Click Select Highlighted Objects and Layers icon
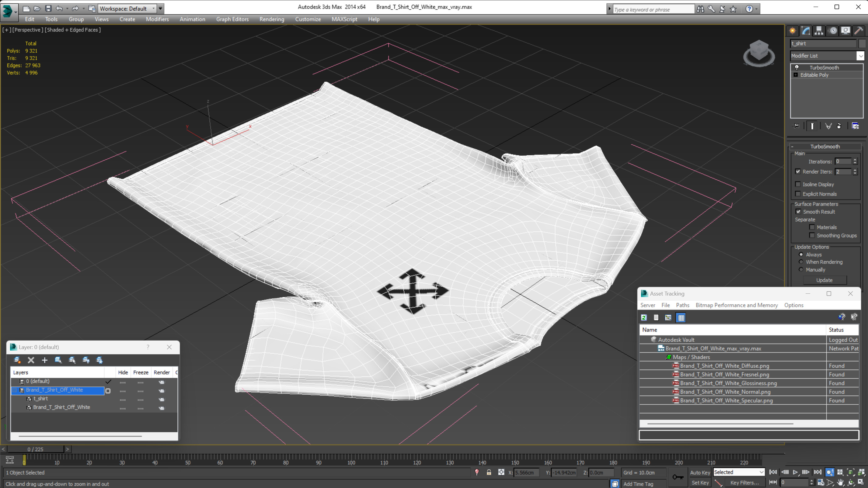 tap(58, 360)
